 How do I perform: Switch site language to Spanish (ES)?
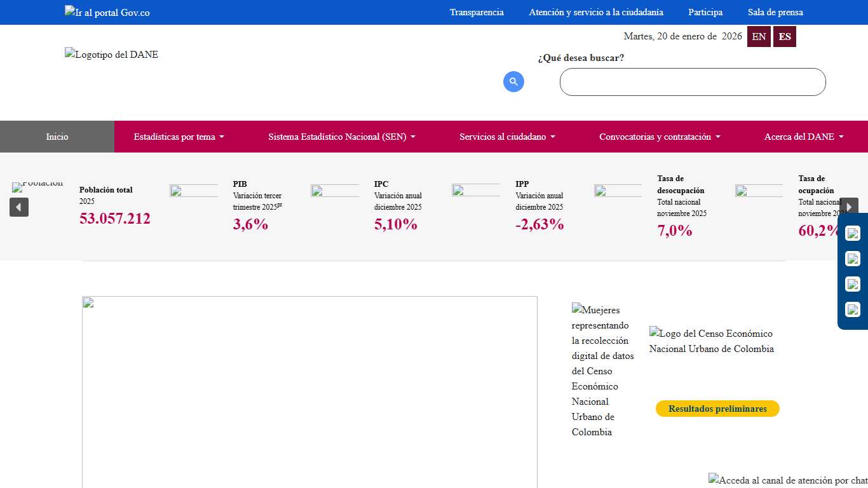coord(785,37)
